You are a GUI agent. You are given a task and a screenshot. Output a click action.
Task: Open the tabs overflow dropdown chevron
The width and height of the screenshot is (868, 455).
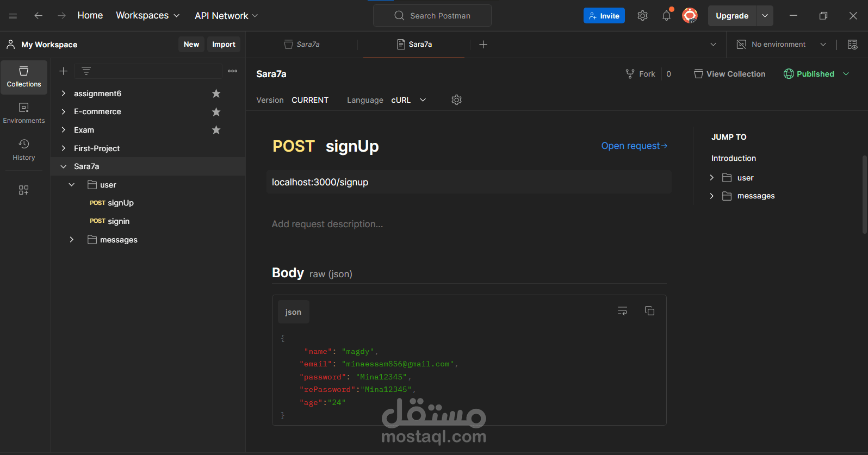click(x=713, y=45)
